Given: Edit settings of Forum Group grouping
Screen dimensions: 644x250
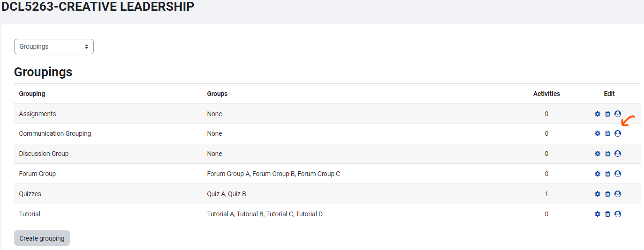Looking at the screenshot, I should [598, 174].
